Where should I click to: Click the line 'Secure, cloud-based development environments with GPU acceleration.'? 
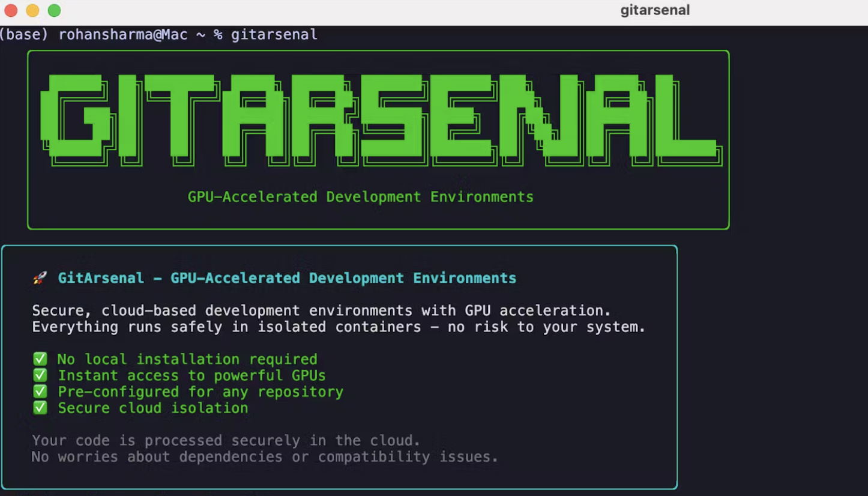321,310
